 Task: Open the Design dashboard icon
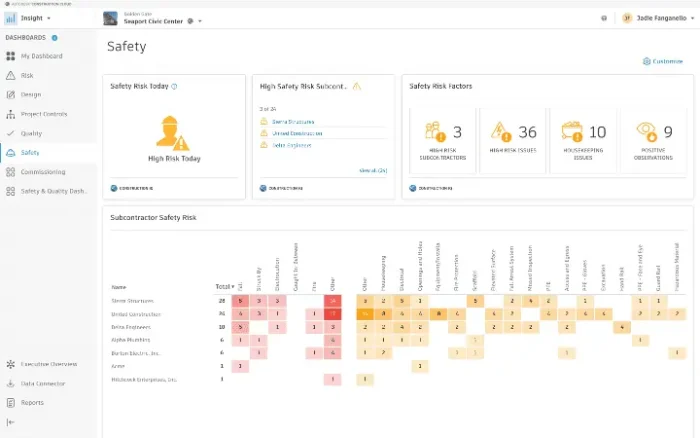[11, 94]
